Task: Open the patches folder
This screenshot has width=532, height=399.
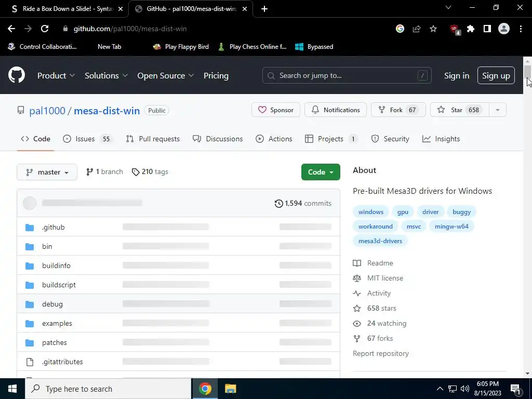Action: [54, 343]
